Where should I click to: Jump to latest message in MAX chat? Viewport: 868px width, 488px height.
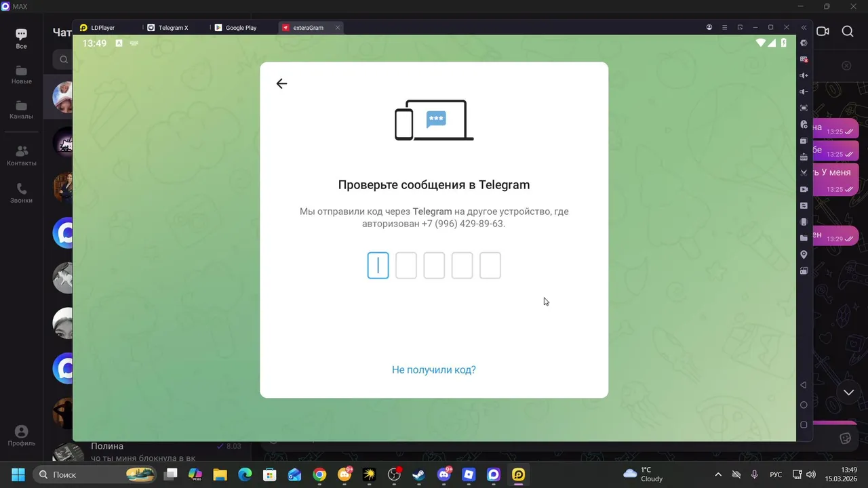coord(848,392)
